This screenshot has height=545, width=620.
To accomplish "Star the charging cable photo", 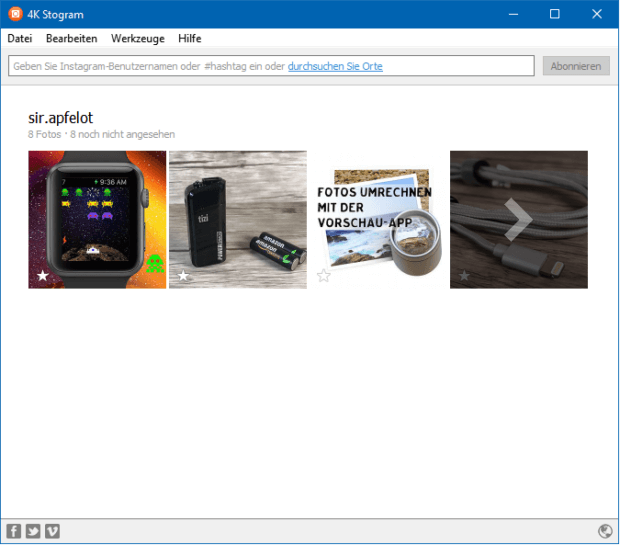I will tap(464, 276).
